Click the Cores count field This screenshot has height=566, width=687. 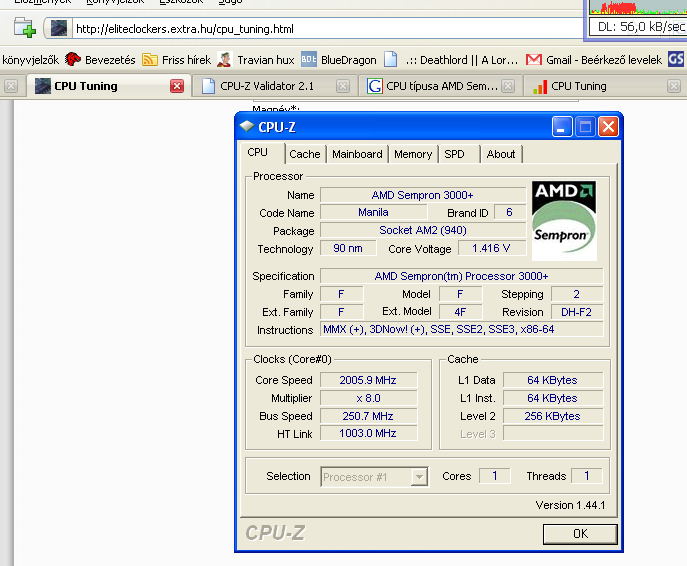point(495,476)
